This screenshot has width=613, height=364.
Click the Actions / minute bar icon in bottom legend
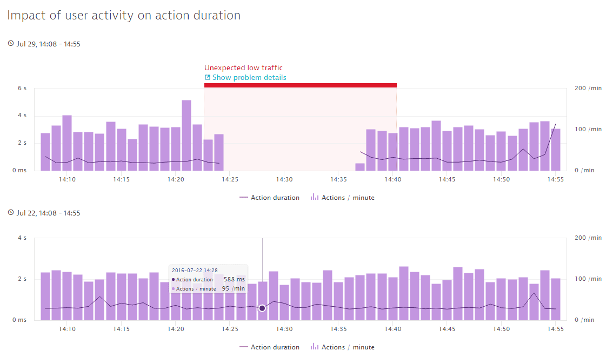coord(314,347)
